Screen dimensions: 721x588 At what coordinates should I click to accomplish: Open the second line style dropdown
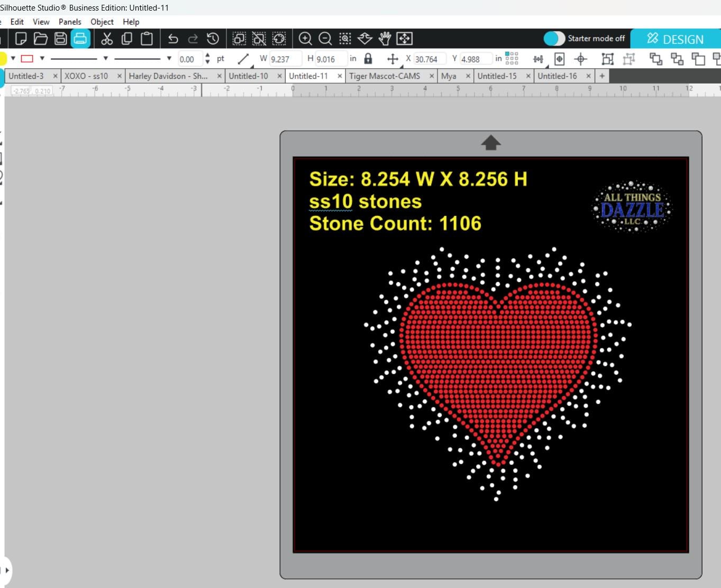[x=169, y=58]
